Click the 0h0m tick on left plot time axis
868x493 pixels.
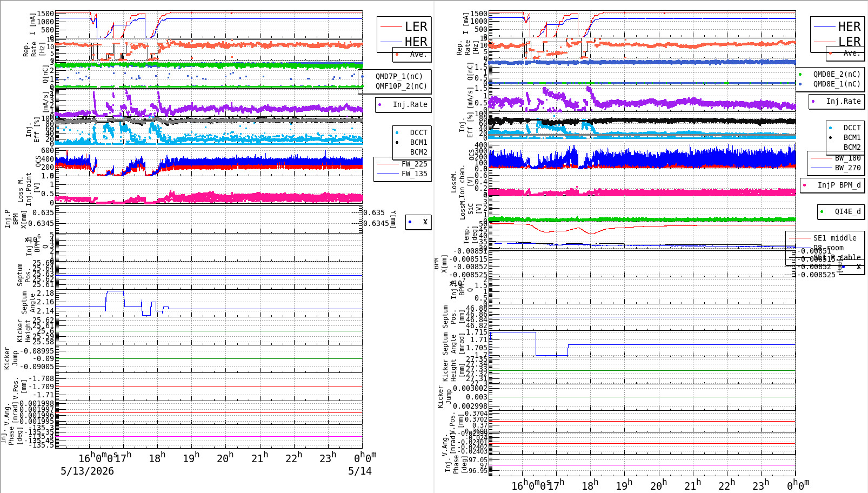click(365, 458)
